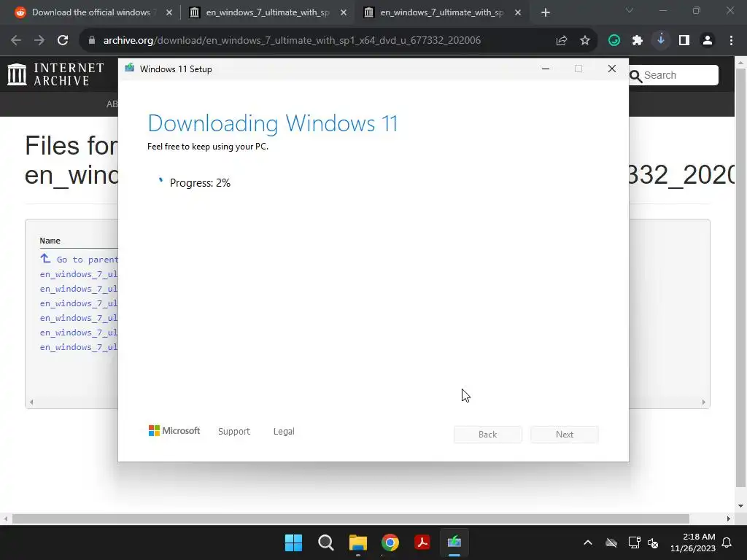Switch to the Reddit 'Download the official windows' tab
747x560 pixels.
tap(90, 12)
